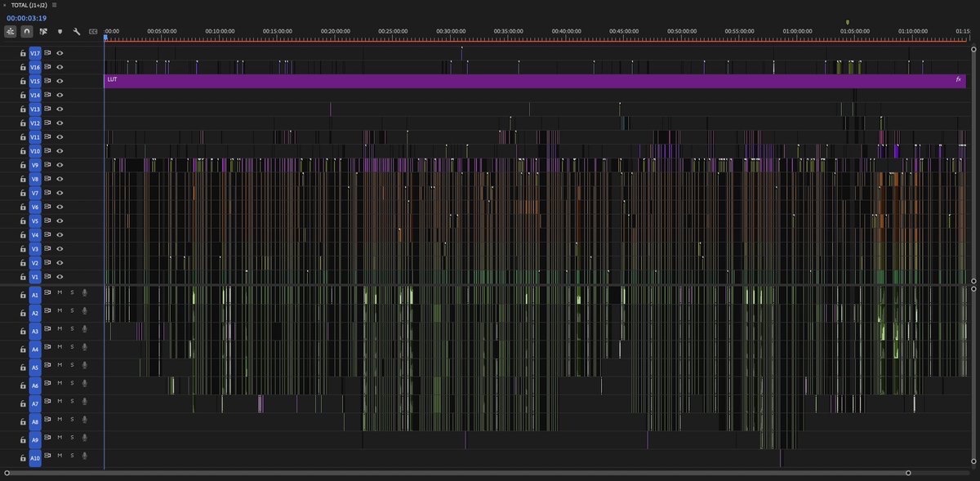Lock track V17 with padlock icon
Image resolution: width=980 pixels, height=481 pixels.
point(23,53)
